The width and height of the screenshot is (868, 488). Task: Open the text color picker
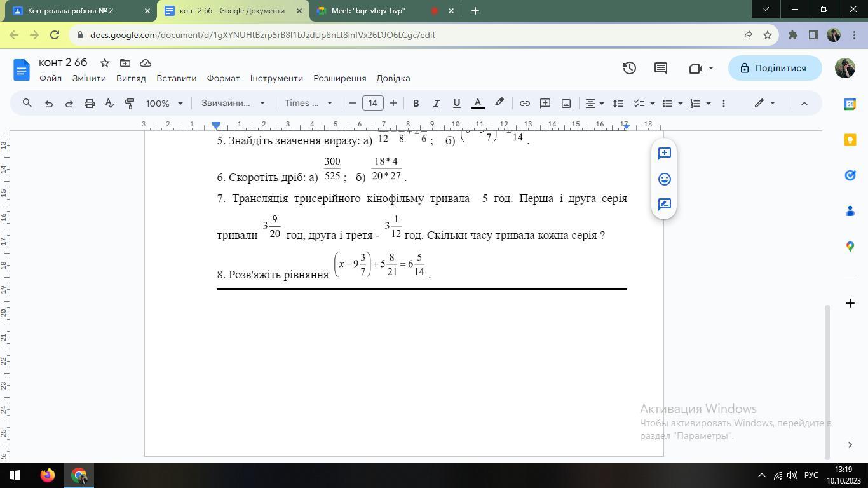click(478, 104)
